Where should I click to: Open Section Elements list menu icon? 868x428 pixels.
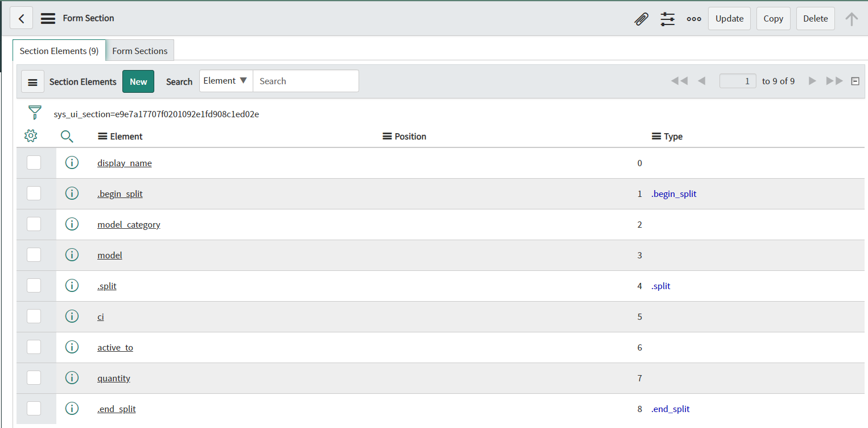[32, 82]
